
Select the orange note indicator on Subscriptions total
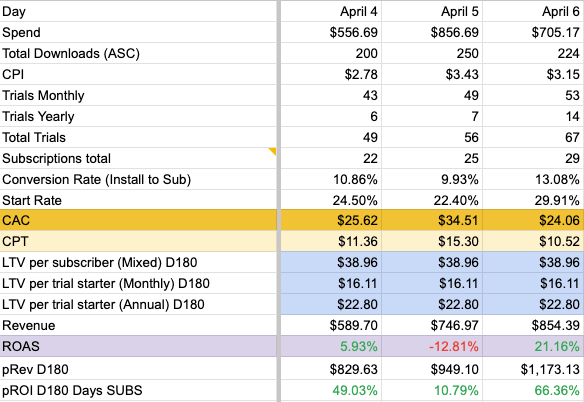coord(273,151)
